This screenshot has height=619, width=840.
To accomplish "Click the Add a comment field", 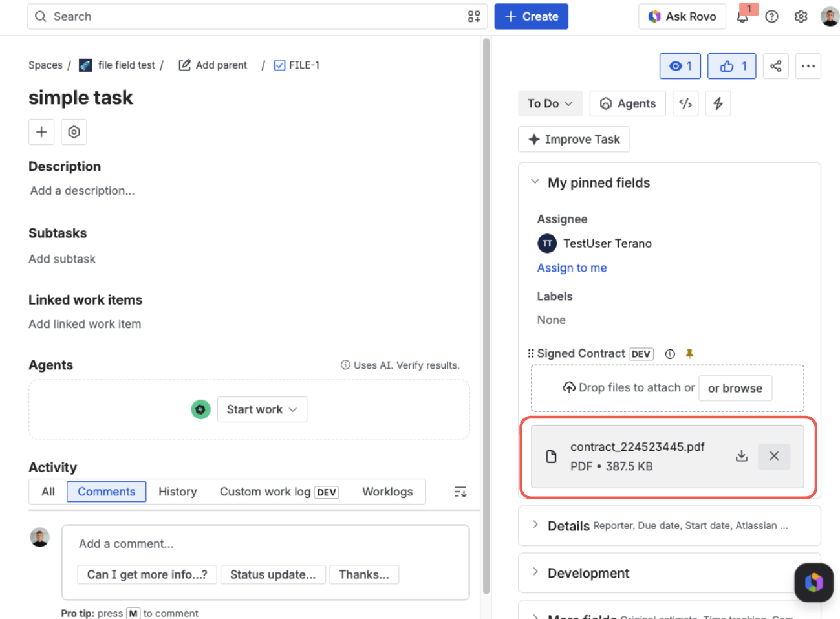I will click(265, 543).
